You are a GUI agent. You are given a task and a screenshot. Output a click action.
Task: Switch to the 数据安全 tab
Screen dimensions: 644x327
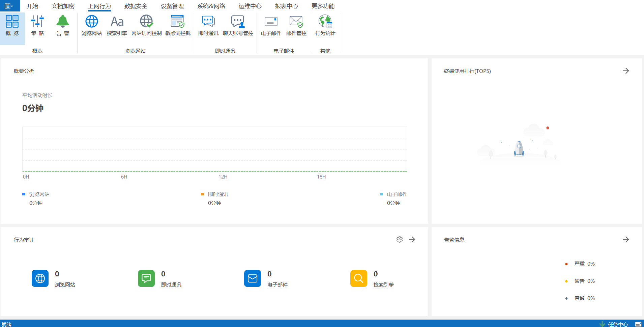point(136,6)
